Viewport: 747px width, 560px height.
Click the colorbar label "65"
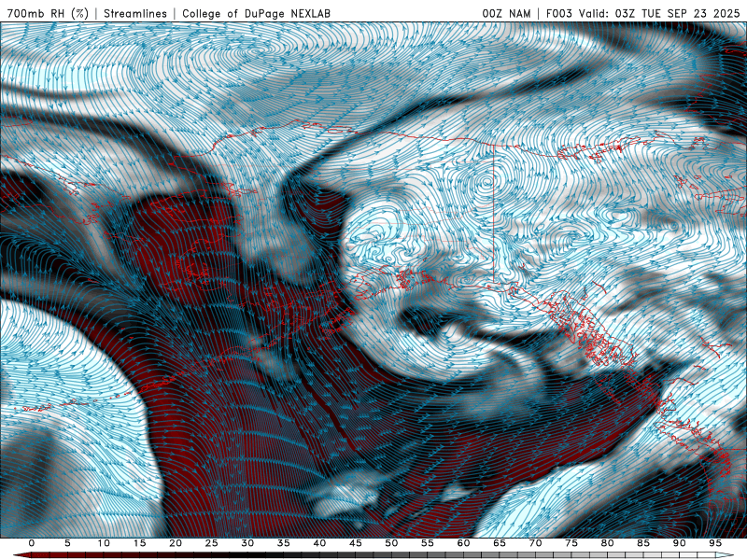[500, 543]
